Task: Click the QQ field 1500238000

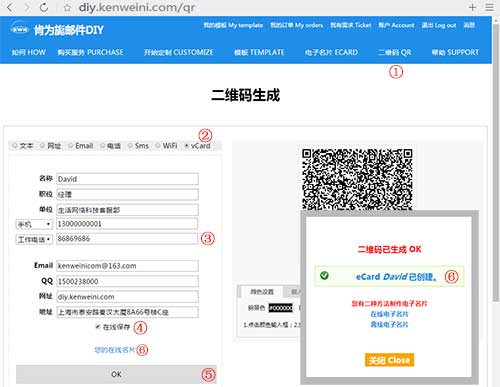Action: [x=127, y=281]
